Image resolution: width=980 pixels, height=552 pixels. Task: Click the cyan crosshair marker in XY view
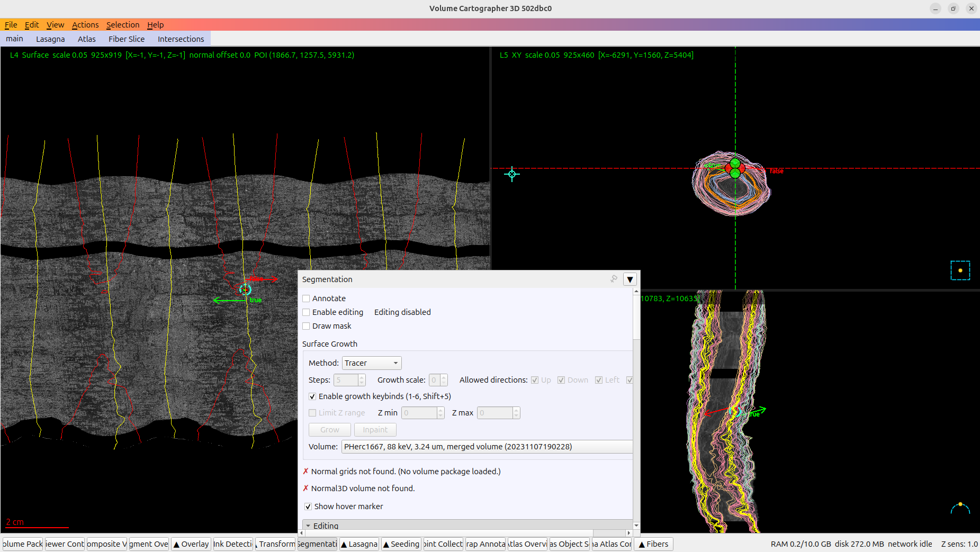click(x=512, y=174)
